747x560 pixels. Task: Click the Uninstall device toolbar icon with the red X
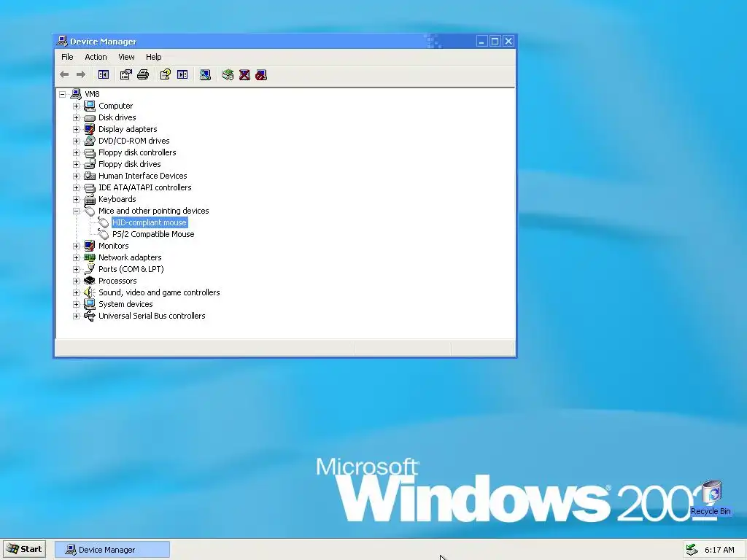[244, 75]
